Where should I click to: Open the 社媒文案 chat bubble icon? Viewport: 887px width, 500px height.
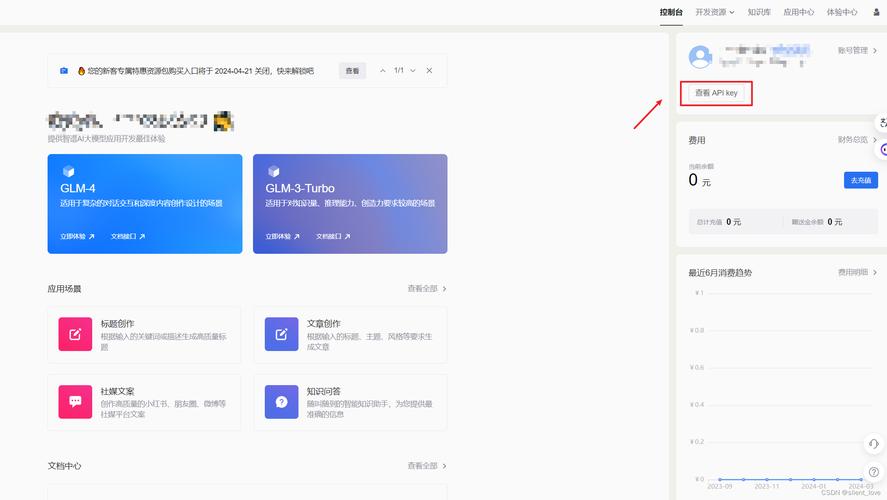pyautogui.click(x=75, y=401)
